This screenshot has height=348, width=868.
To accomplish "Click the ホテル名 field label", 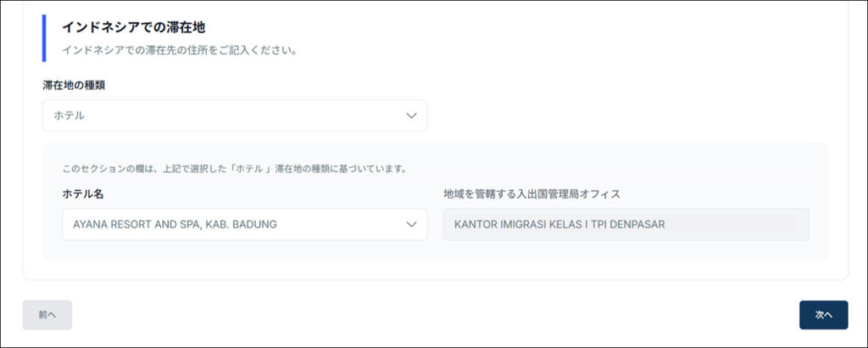I will pos(83,194).
